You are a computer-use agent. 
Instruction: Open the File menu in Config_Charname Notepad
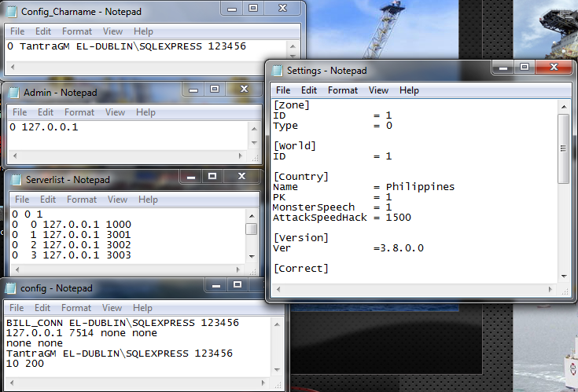pos(17,31)
